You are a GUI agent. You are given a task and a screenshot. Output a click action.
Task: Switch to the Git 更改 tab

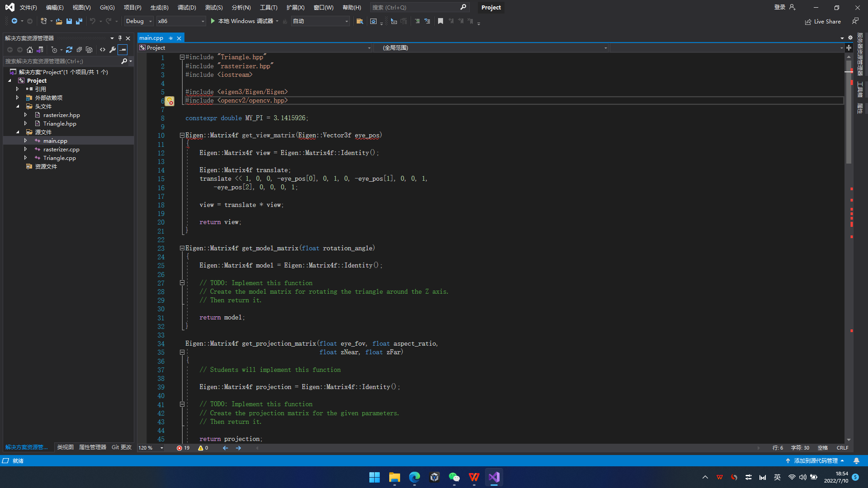121,447
